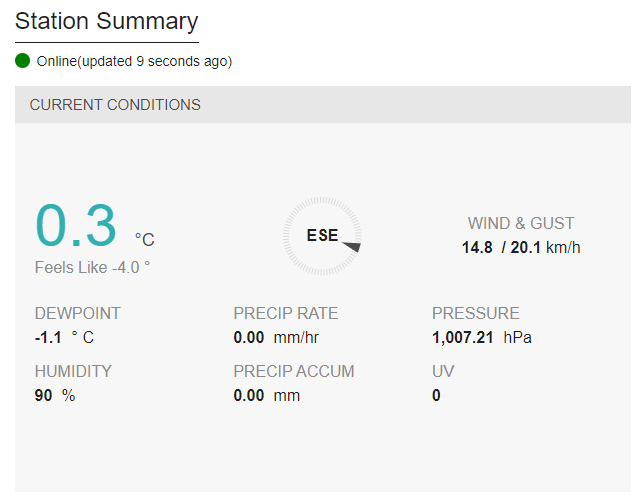Image resolution: width=641 pixels, height=497 pixels.
Task: Select the Station Summary heading
Action: pos(107,21)
